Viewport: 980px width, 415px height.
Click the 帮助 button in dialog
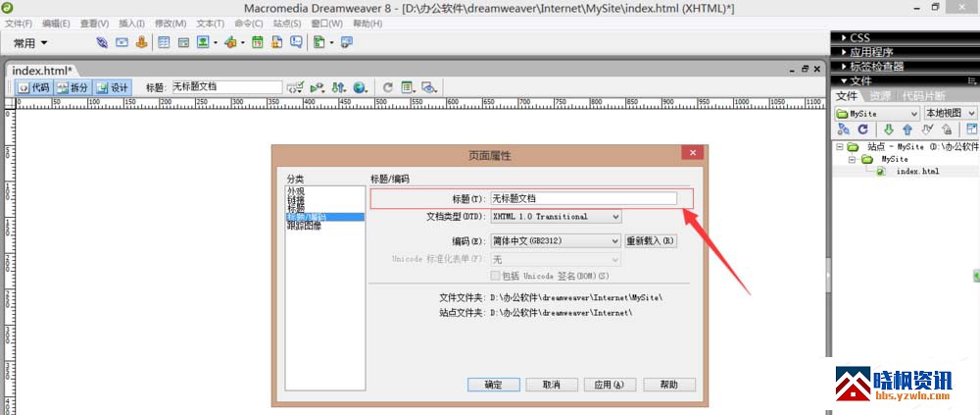tap(668, 385)
